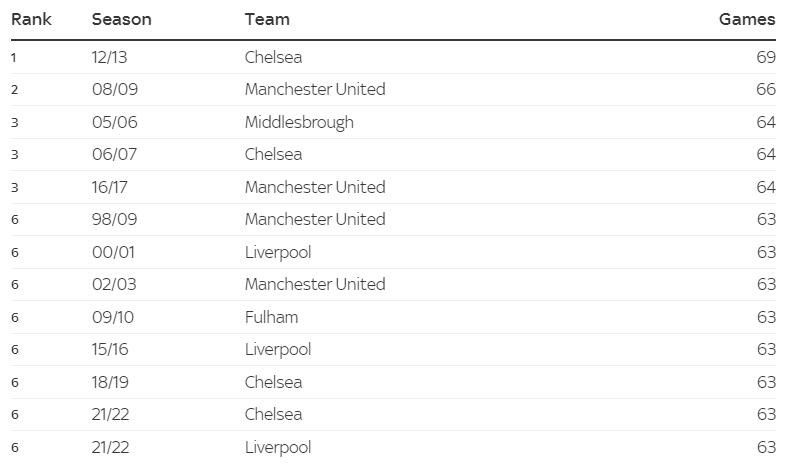Click the Fulham team cell
The height and width of the screenshot is (470, 797).
(x=271, y=317)
